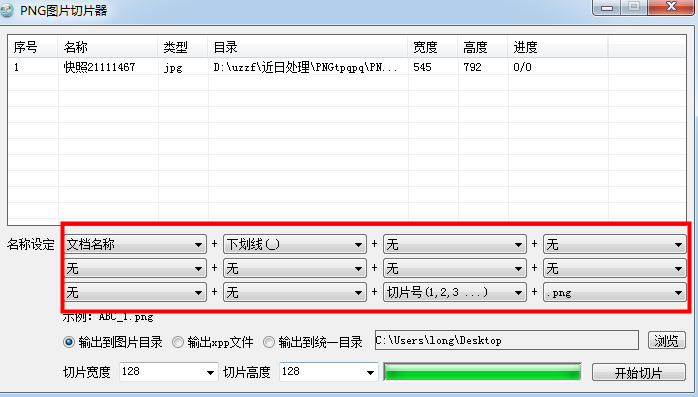Open the 切片号(1,2,3 ...) dropdown
This screenshot has height=397, width=698.
click(x=455, y=292)
